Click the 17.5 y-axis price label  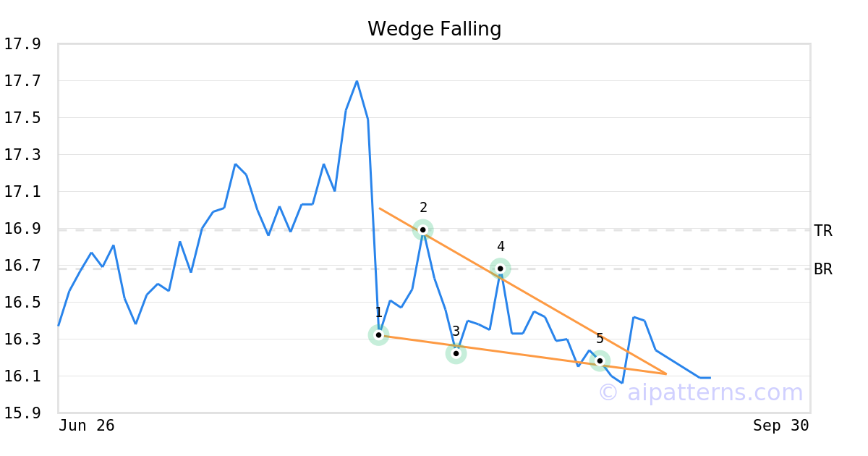click(22, 118)
